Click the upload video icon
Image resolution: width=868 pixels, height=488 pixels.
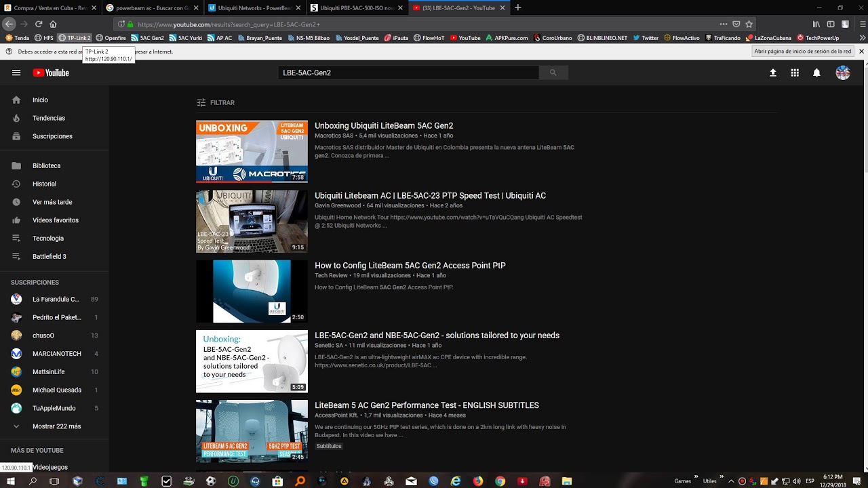[x=772, y=73]
